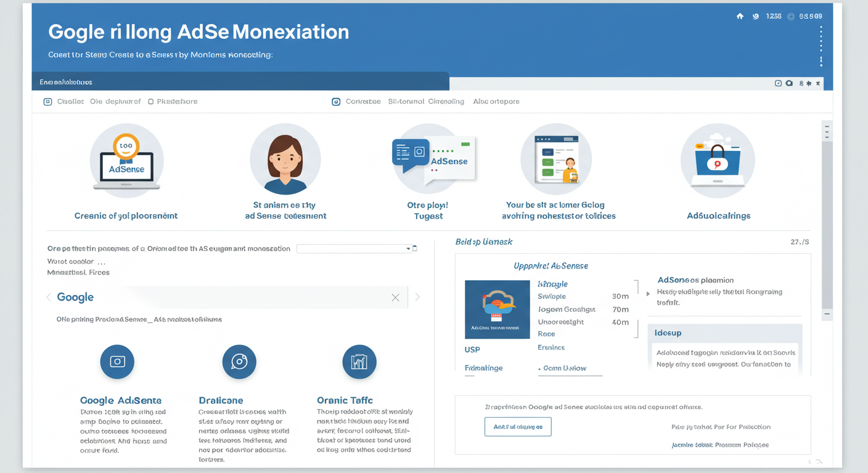This screenshot has width=868, height=473.
Task: Click the Oranic Taffc heading
Action: (x=345, y=400)
